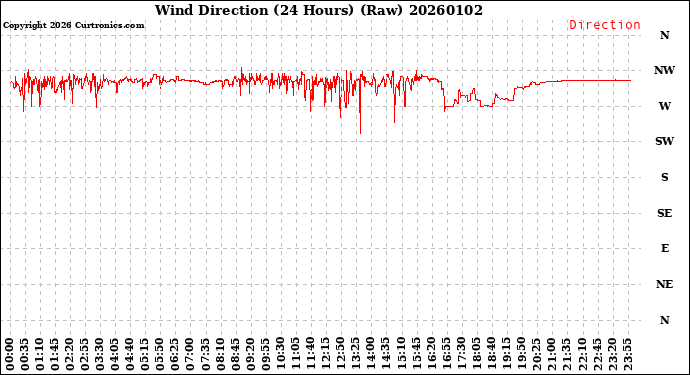Viewport: 690px width, 375px height.
Task: Click the 'W' axis label
Action: tap(664, 106)
